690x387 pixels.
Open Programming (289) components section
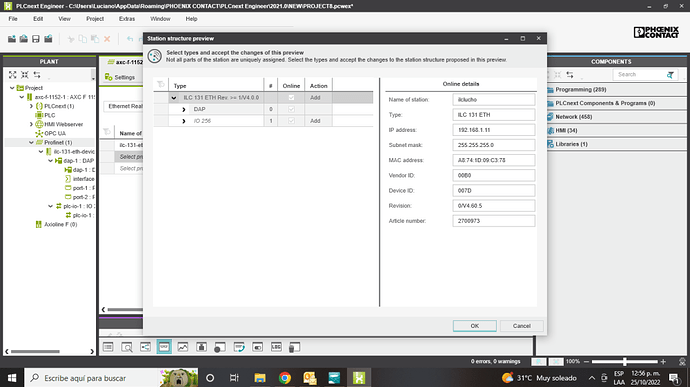[x=616, y=89]
